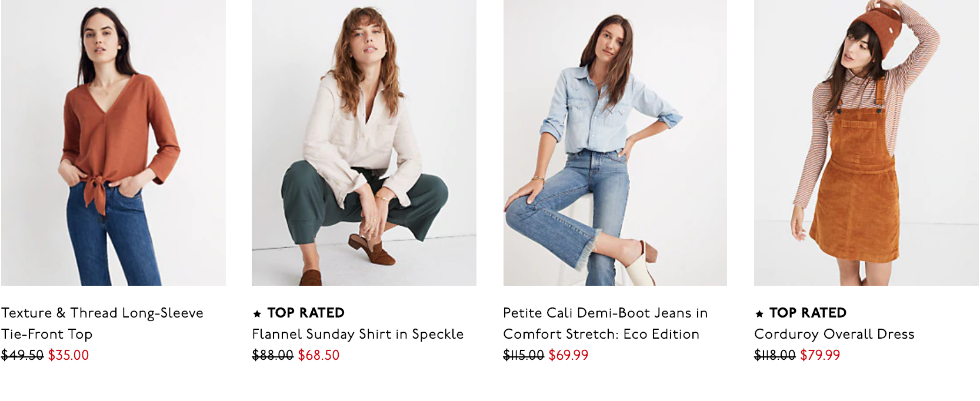Image resolution: width=980 pixels, height=401 pixels.
Task: Click the Texture & Thread Long-Sleeve Tie-Front Top title
Action: [102, 323]
